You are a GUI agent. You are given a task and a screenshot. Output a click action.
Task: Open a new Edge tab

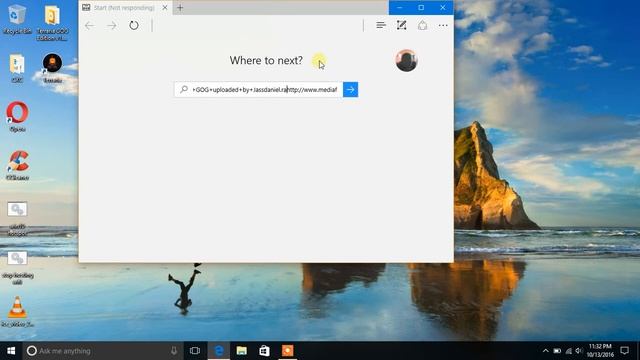180,7
